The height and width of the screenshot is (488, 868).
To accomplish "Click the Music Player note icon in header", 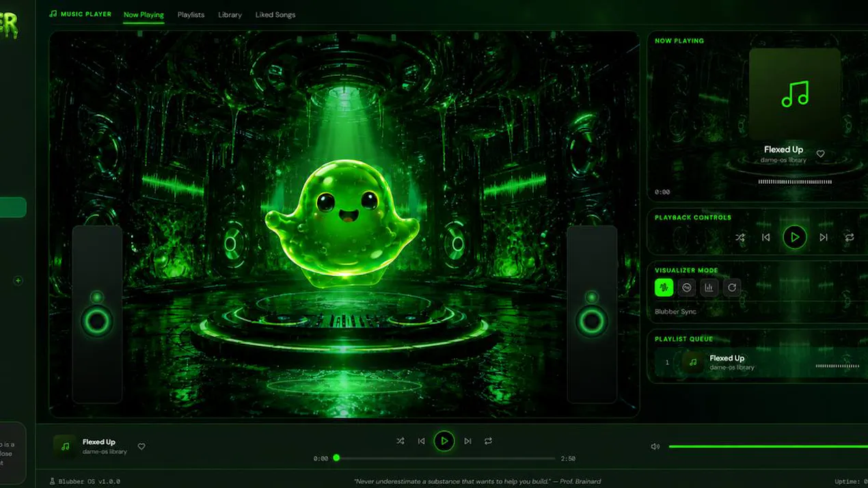I will click(53, 14).
